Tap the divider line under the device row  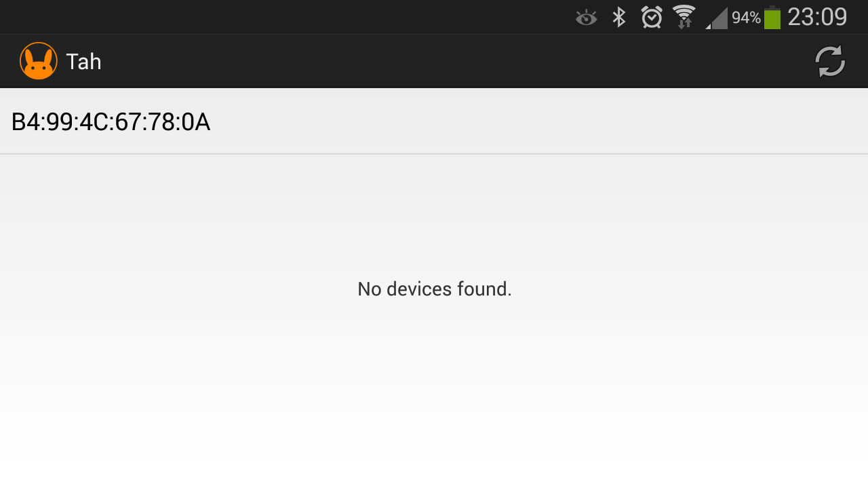click(x=434, y=154)
